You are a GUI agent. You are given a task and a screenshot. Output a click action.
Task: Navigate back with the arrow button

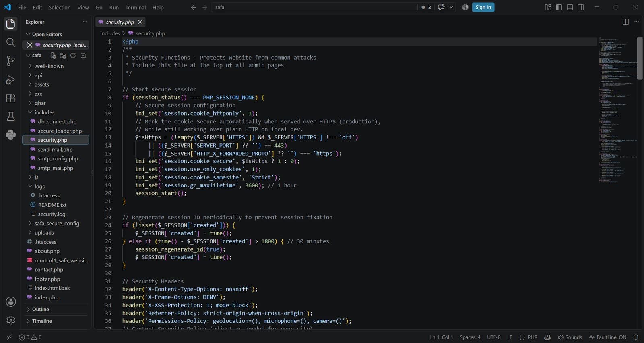tap(194, 7)
